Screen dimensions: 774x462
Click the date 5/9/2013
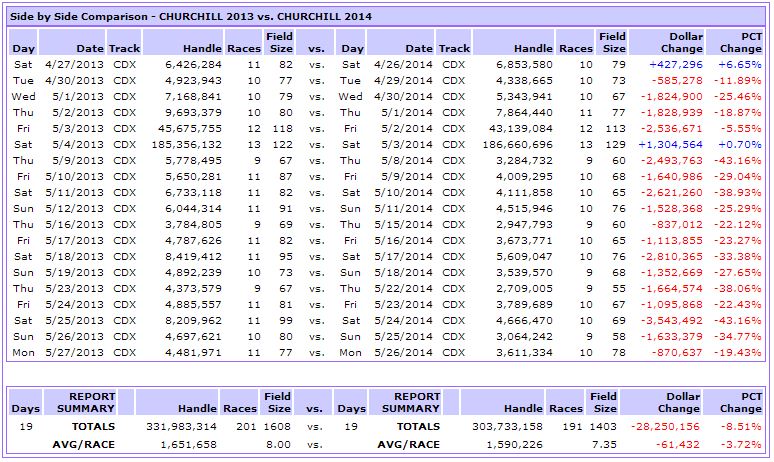[78, 161]
